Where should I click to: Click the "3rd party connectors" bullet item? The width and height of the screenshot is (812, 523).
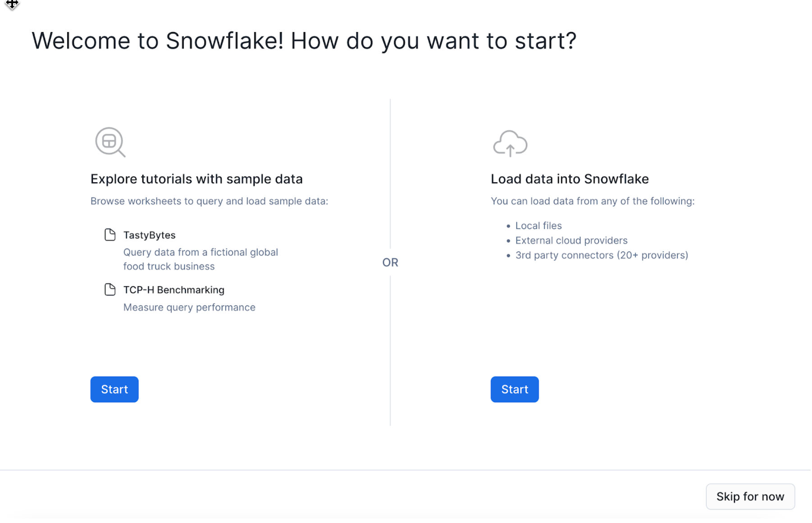point(602,255)
